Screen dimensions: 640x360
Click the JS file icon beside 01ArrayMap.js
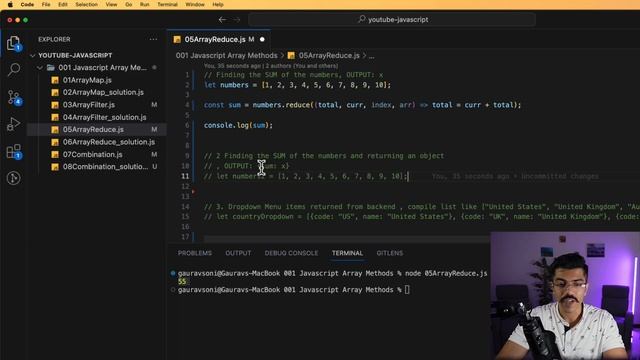55,80
